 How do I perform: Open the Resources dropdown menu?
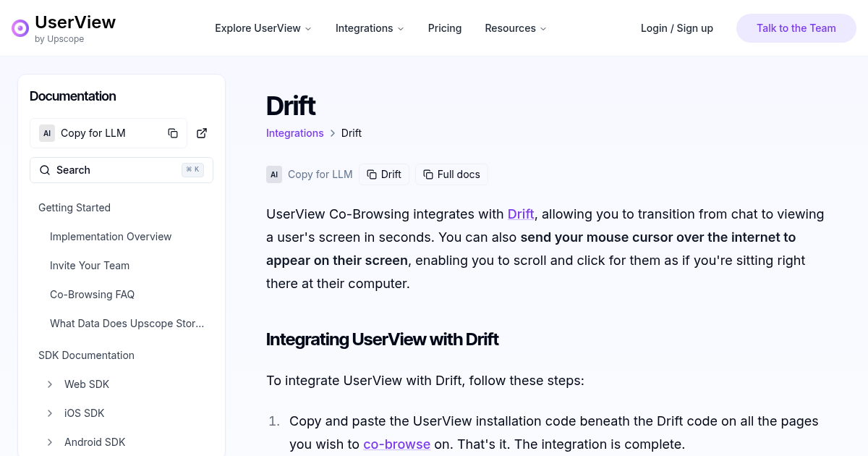tap(516, 28)
